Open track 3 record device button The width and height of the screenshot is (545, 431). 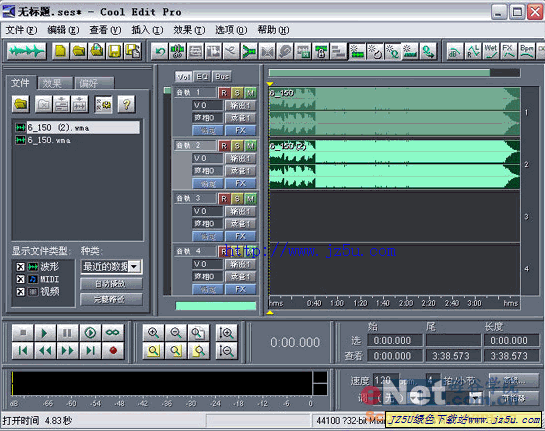click(x=241, y=224)
